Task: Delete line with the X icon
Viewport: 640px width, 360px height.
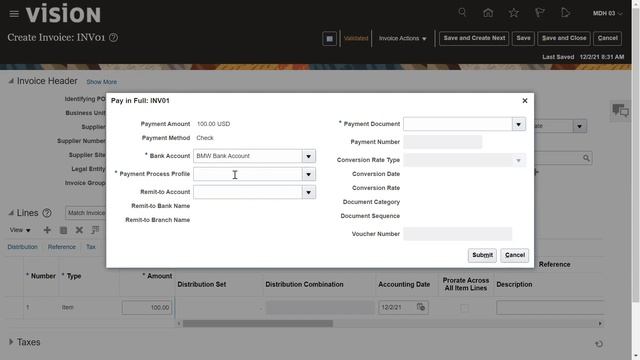Action: (x=79, y=230)
